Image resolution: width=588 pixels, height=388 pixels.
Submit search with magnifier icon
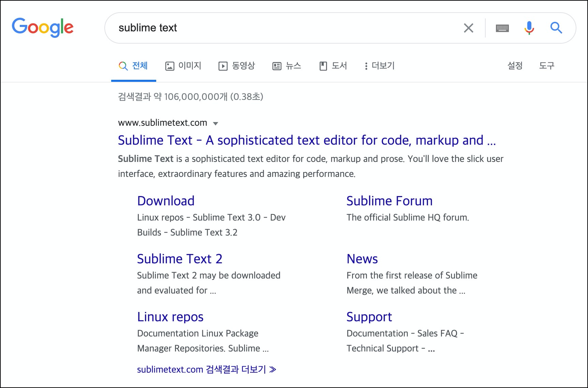click(556, 28)
